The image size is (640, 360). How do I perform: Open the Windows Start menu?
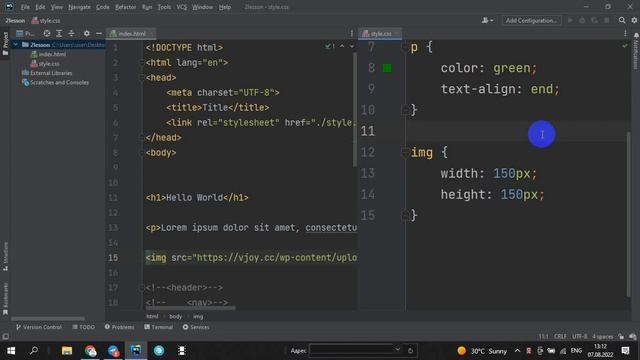tap(11, 351)
